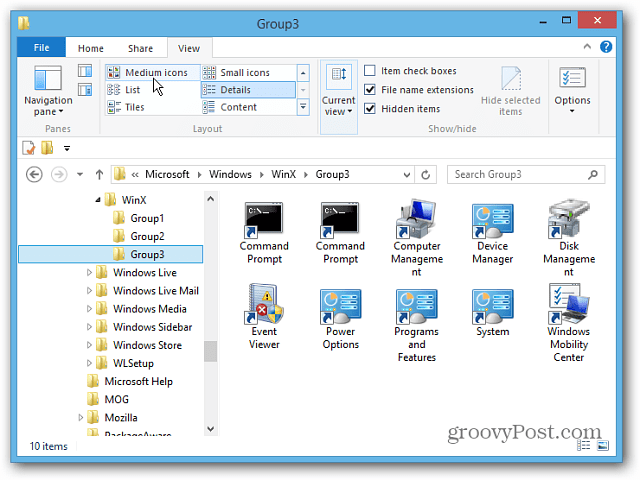640x480 pixels.
Task: Minimize the ribbon with the caret
Action: pyautogui.click(x=587, y=47)
